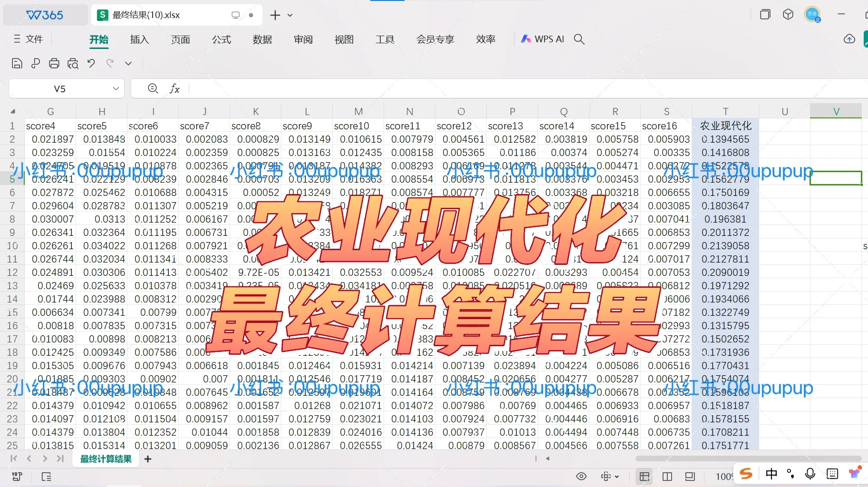Click the fx insert function icon
The width and height of the screenshot is (868, 487).
tap(175, 88)
